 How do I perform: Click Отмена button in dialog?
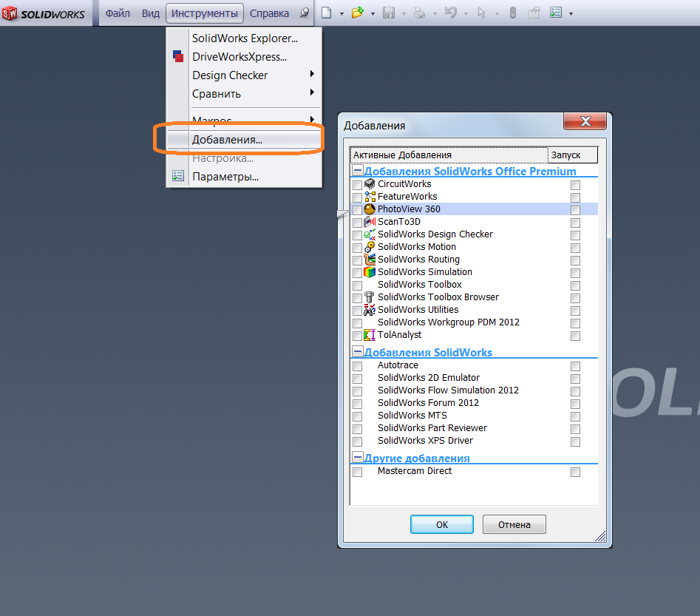(x=514, y=524)
